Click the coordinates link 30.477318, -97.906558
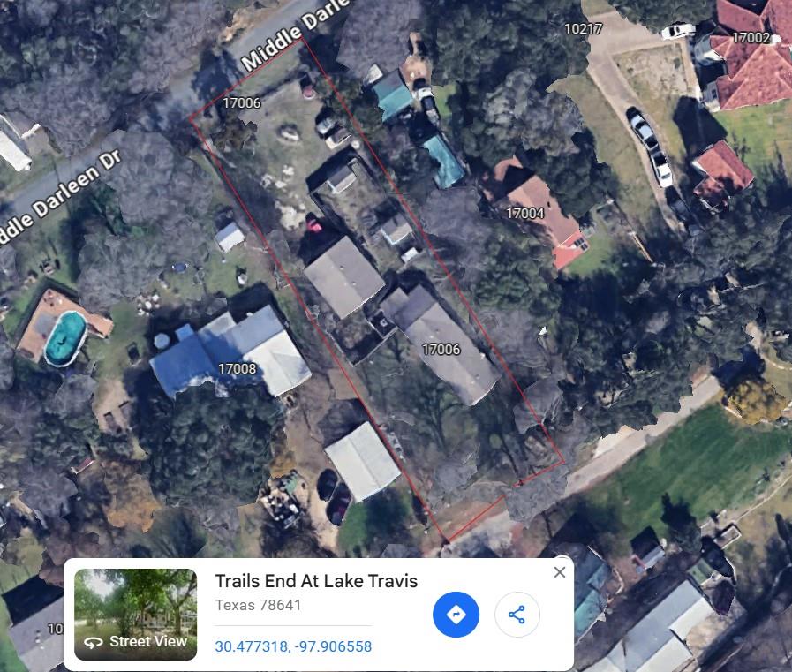This screenshot has width=792, height=672. [293, 646]
